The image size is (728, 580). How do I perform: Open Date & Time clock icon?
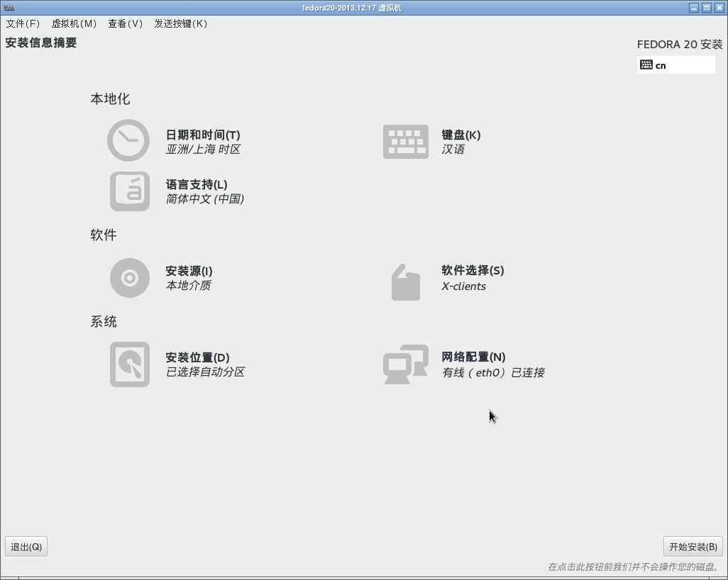(x=128, y=140)
